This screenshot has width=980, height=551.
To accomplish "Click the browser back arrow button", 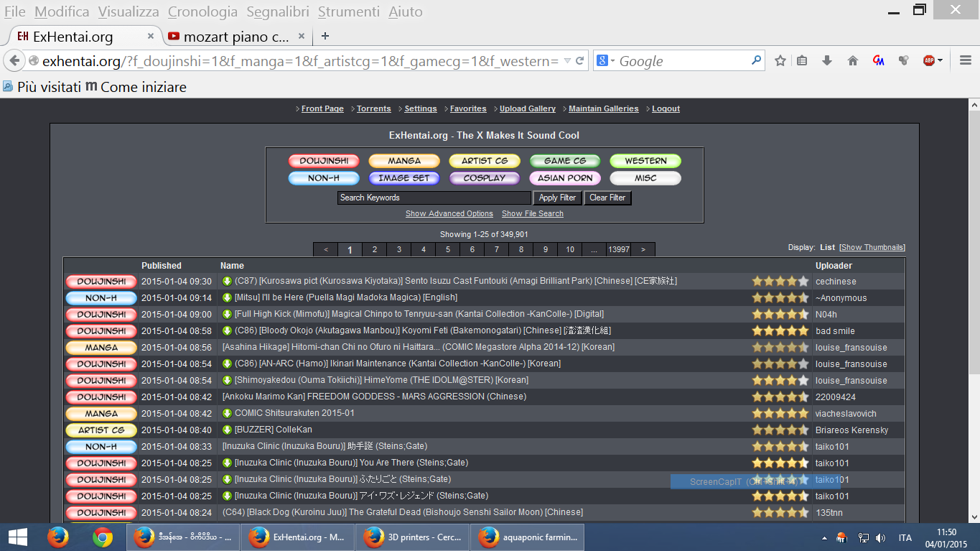I will coord(14,61).
